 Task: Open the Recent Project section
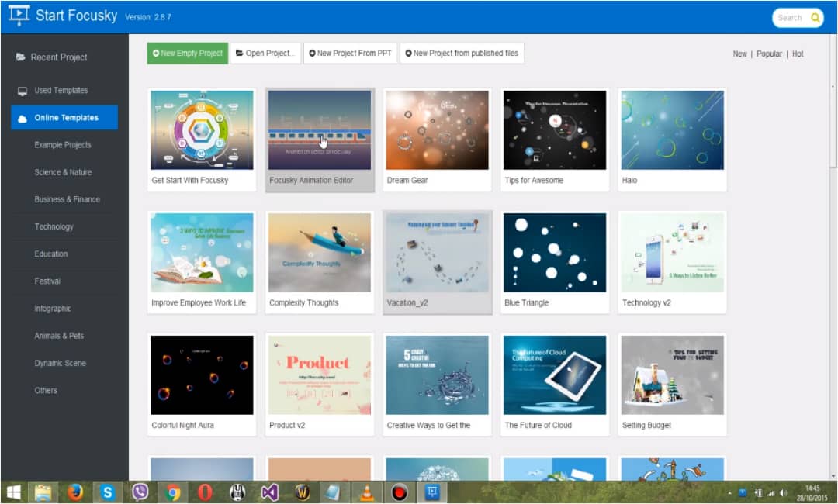point(58,57)
